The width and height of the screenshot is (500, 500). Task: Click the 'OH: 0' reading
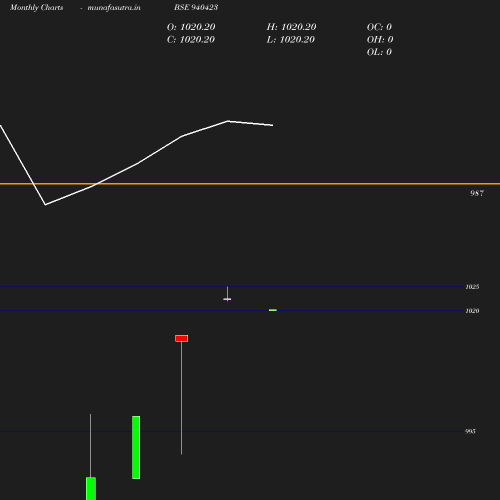click(x=380, y=40)
